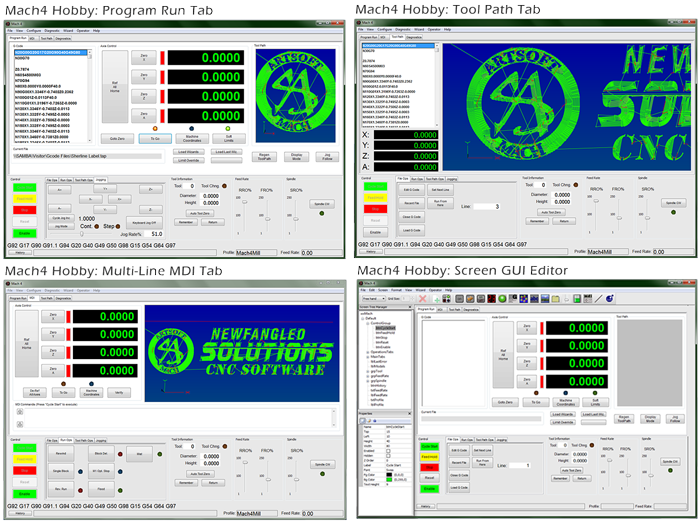This screenshot has width=700, height=525.
Task: Click the second icon in the Properties panel header
Action: click(x=369, y=421)
